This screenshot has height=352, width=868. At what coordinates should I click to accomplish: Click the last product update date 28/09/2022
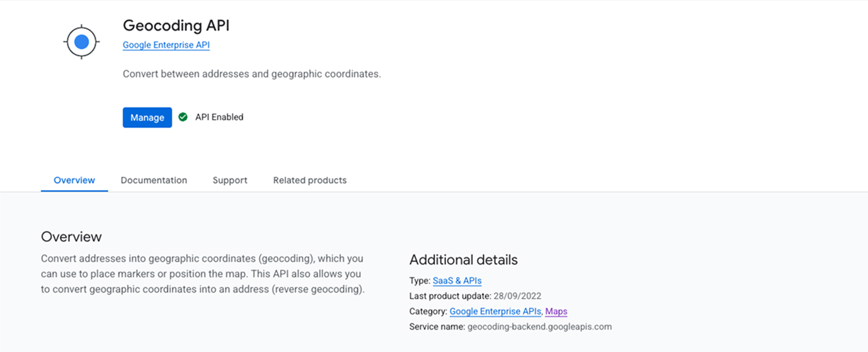tap(517, 296)
